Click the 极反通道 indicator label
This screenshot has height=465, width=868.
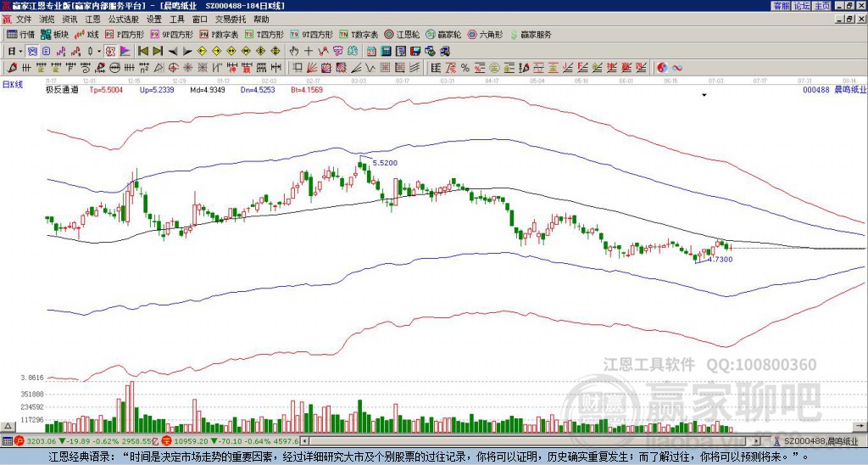coord(63,89)
